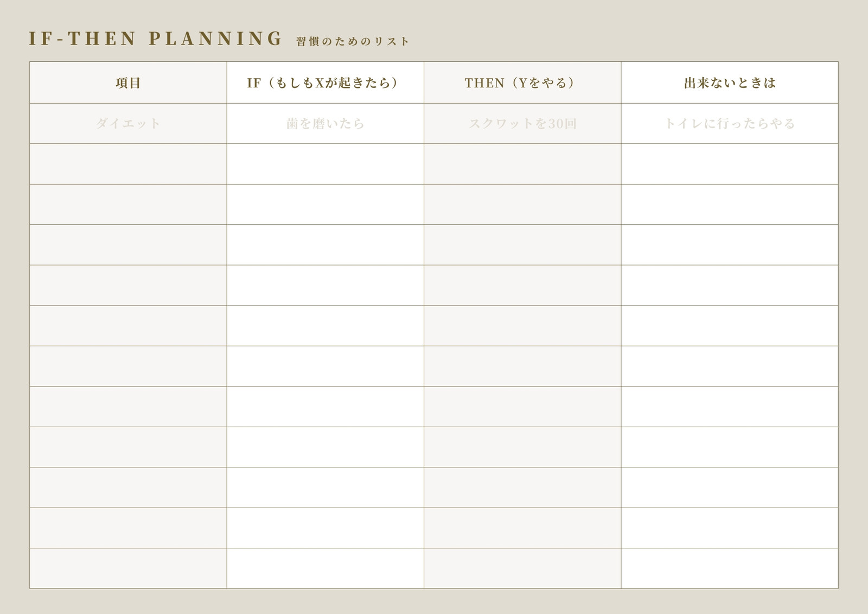Viewport: 868px width, 614px height.
Task: Select the 項目 column header
Action: [x=128, y=83]
